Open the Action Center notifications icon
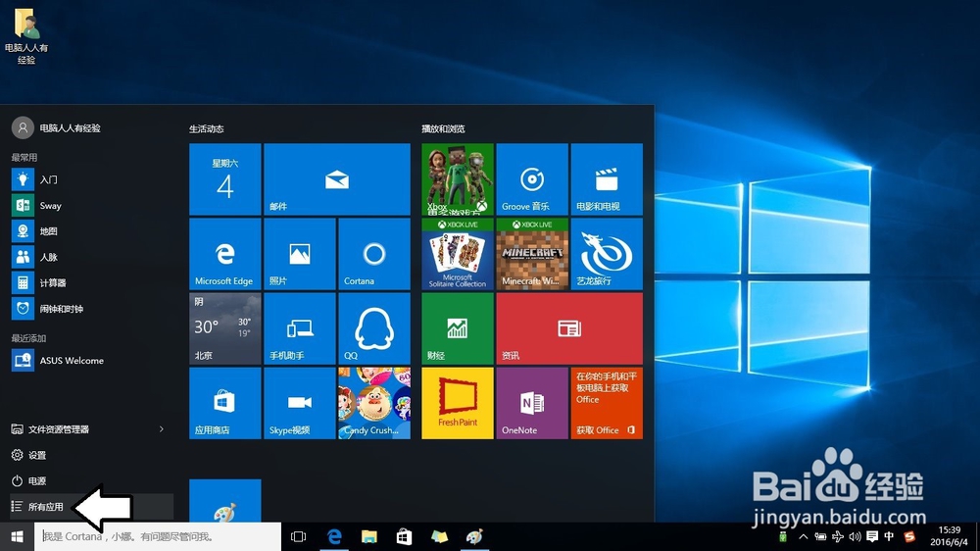 pyautogui.click(x=872, y=536)
